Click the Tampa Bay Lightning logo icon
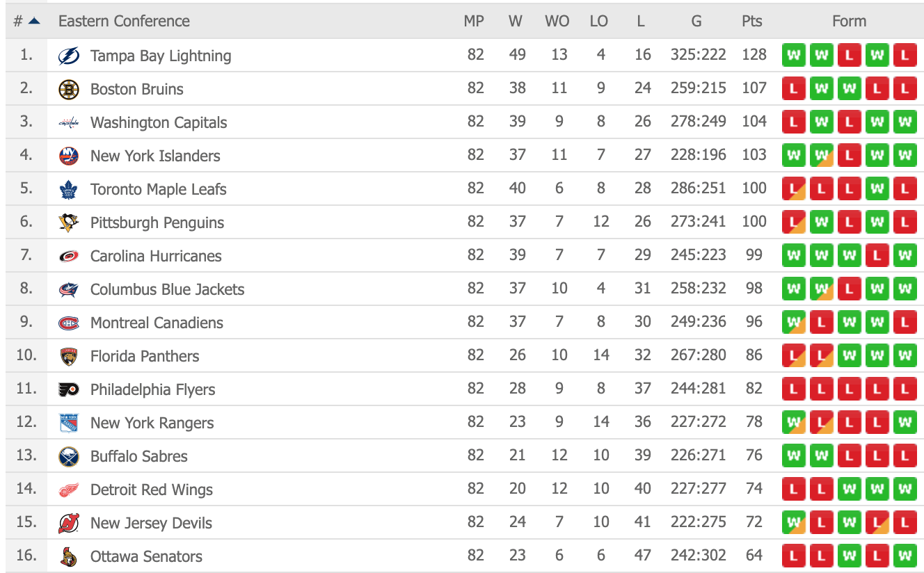The image size is (924, 573). tap(69, 56)
